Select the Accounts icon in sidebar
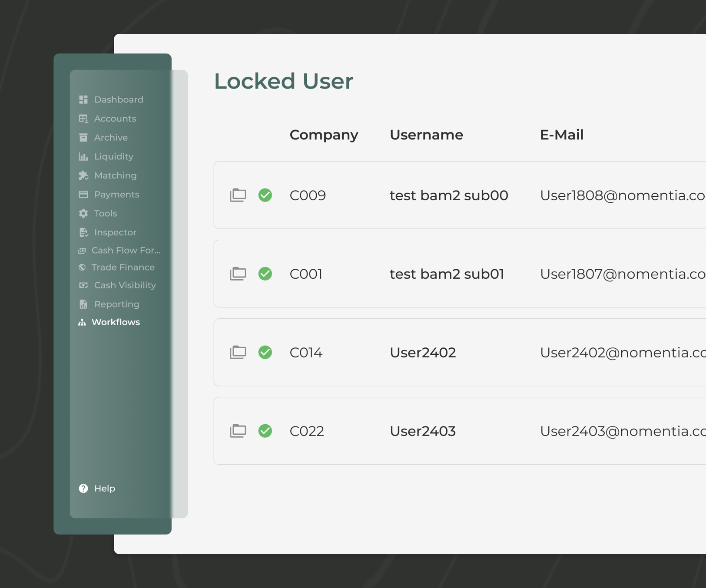This screenshot has width=706, height=588. [83, 118]
